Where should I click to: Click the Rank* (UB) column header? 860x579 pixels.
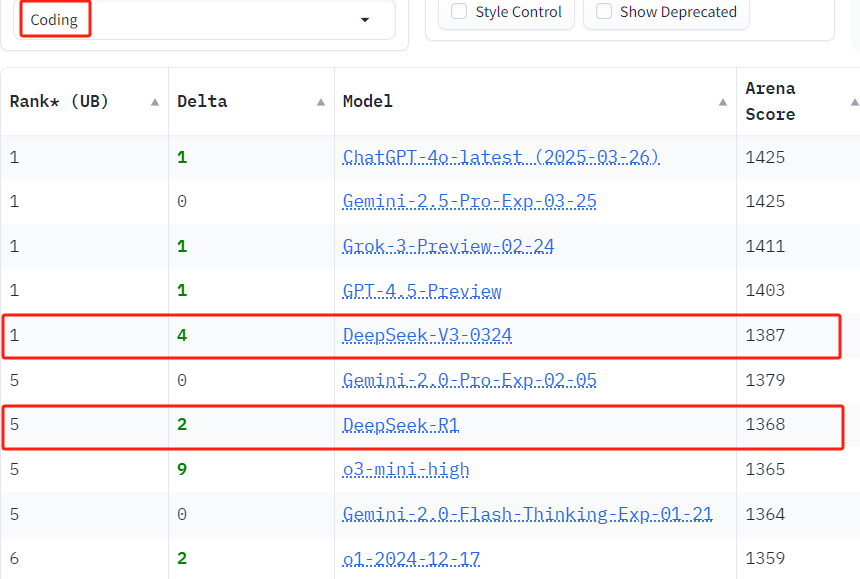[x=84, y=101]
